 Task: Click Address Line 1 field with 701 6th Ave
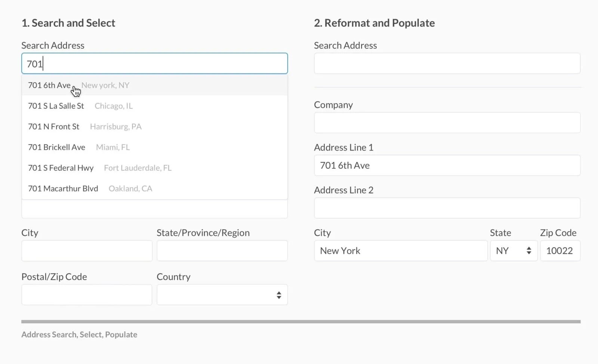tap(447, 166)
